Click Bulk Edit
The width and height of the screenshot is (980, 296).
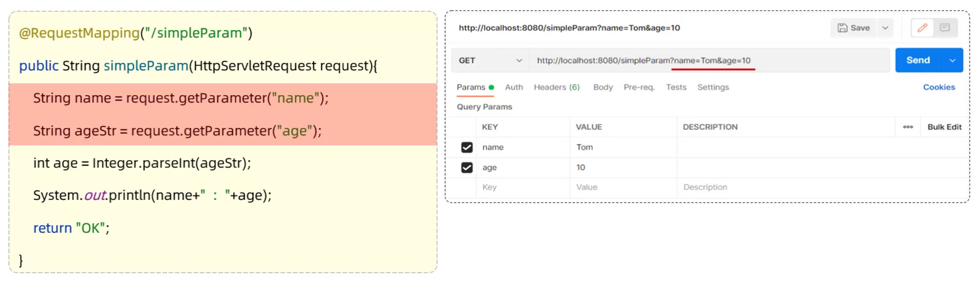(x=944, y=127)
